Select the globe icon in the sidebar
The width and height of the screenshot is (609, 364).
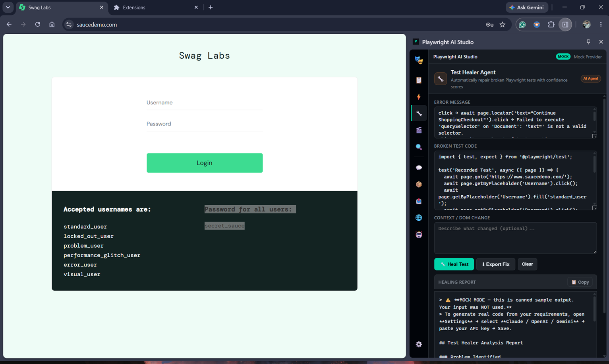[419, 218]
